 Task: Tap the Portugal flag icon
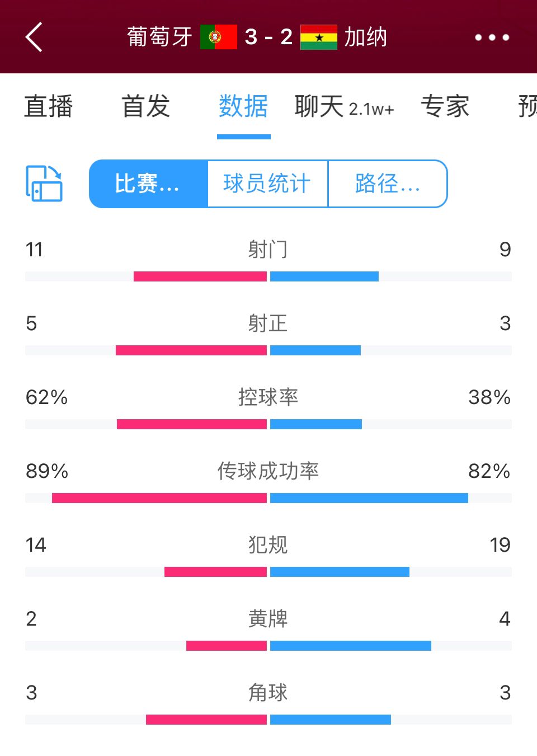click(x=219, y=37)
